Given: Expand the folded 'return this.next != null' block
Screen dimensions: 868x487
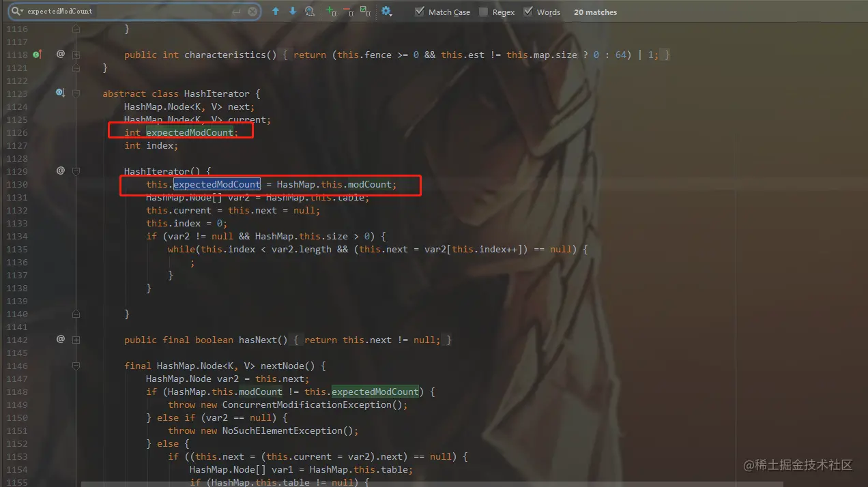Looking at the screenshot, I should coord(373,340).
